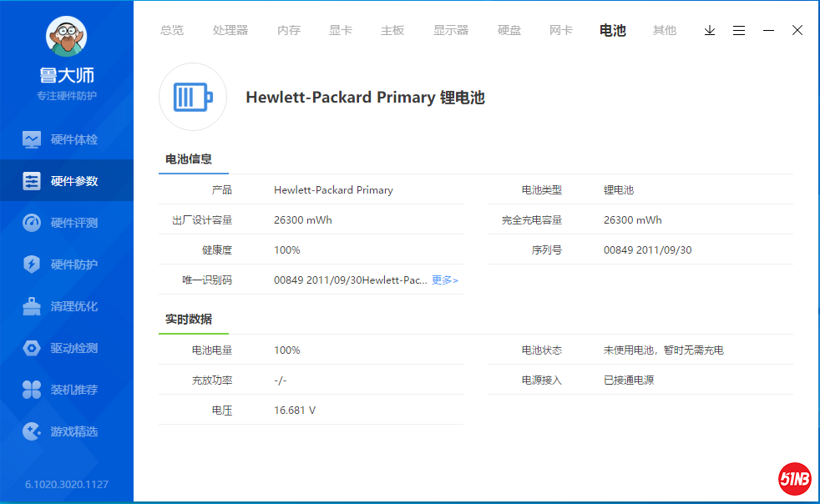Click the 电池类型 value 锂电池
This screenshot has width=820, height=504.
(619, 190)
